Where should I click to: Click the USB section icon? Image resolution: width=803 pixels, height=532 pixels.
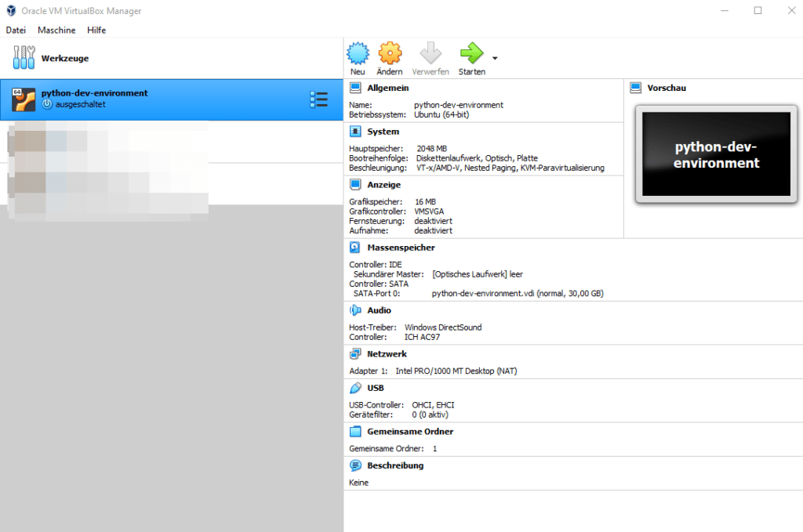click(x=354, y=387)
